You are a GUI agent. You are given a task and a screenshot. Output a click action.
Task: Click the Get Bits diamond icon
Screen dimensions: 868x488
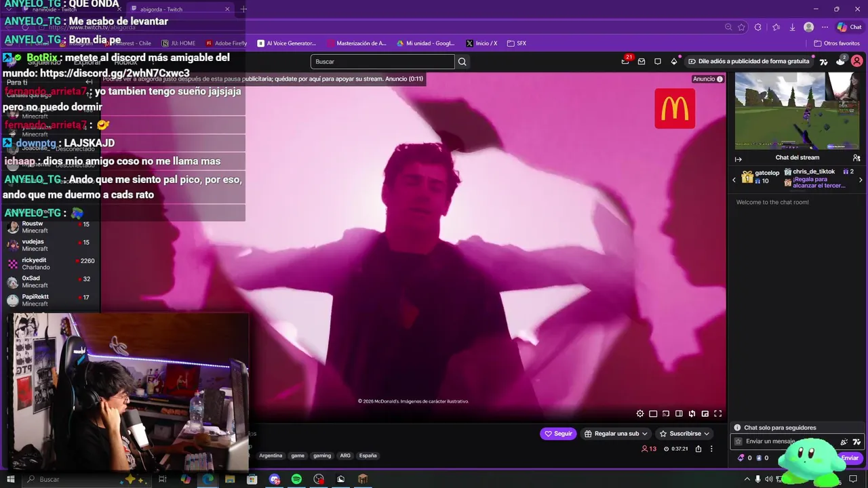(x=674, y=61)
